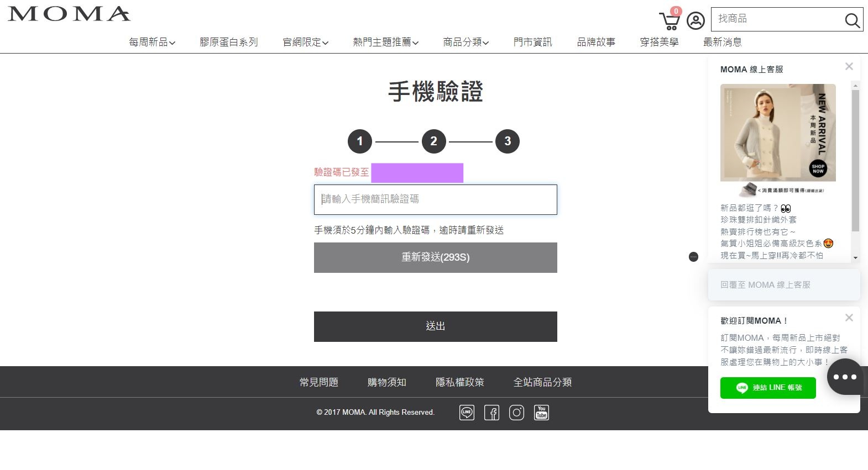Open the 穿搭美學 menu item

pos(660,42)
